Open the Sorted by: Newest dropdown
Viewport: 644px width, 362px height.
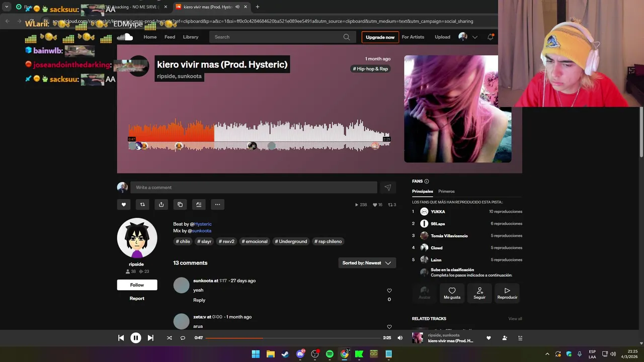pyautogui.click(x=367, y=263)
